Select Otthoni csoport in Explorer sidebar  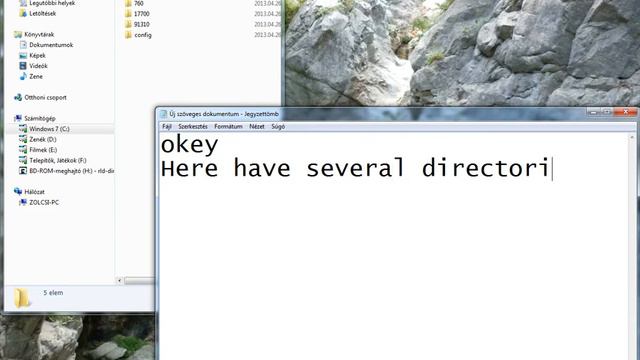[x=45, y=98]
